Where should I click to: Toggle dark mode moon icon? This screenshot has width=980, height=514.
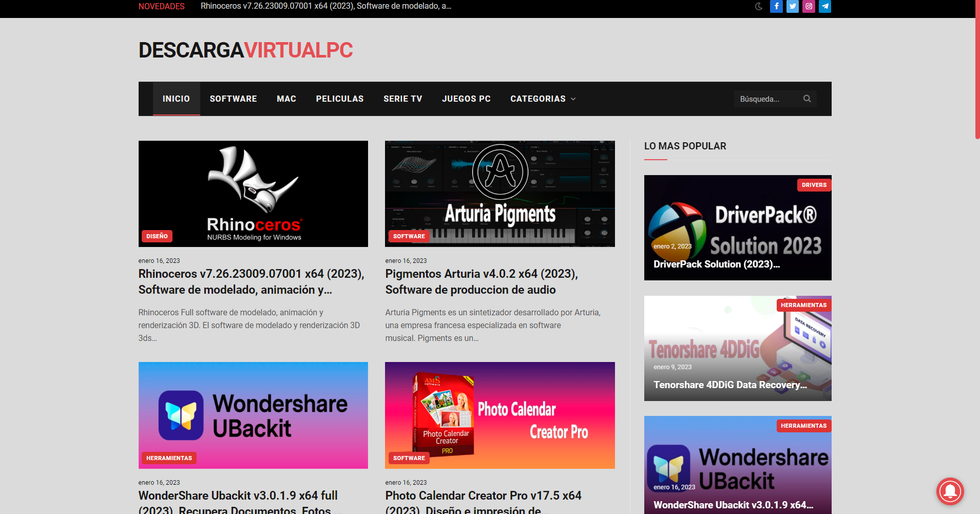[x=759, y=7]
